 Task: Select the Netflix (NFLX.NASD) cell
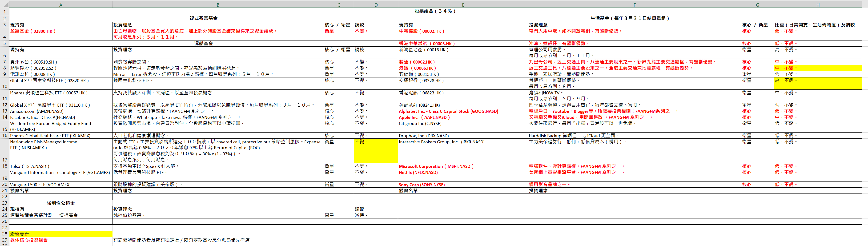coord(463,175)
